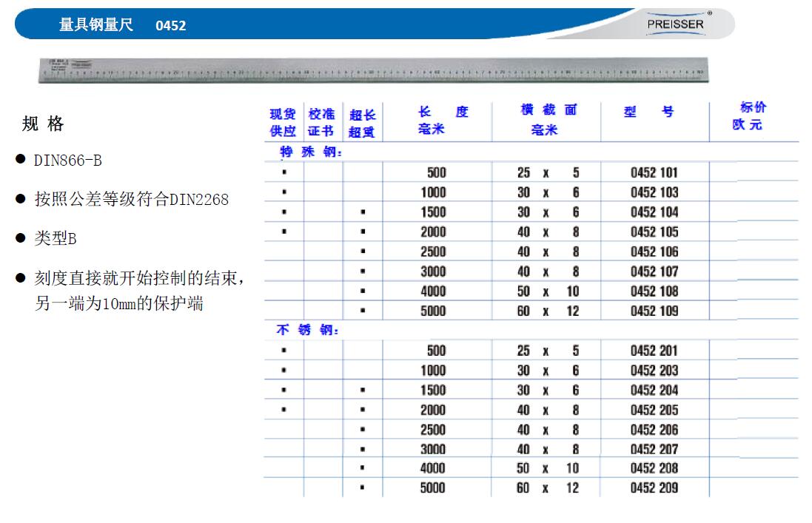This screenshot has height=523, width=812.
Task: Click the page title 量具钢量尺 0452
Action: coord(122,25)
